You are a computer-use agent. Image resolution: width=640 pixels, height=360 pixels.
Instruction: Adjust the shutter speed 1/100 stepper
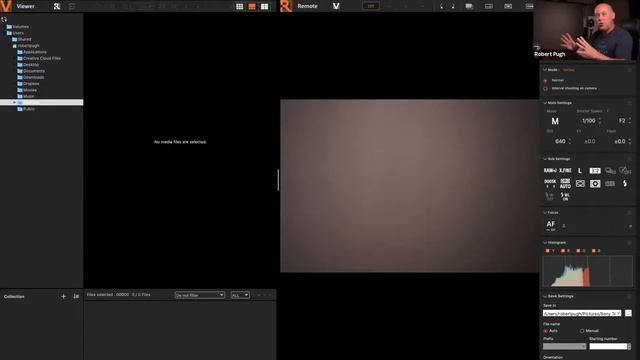pyautogui.click(x=600, y=121)
